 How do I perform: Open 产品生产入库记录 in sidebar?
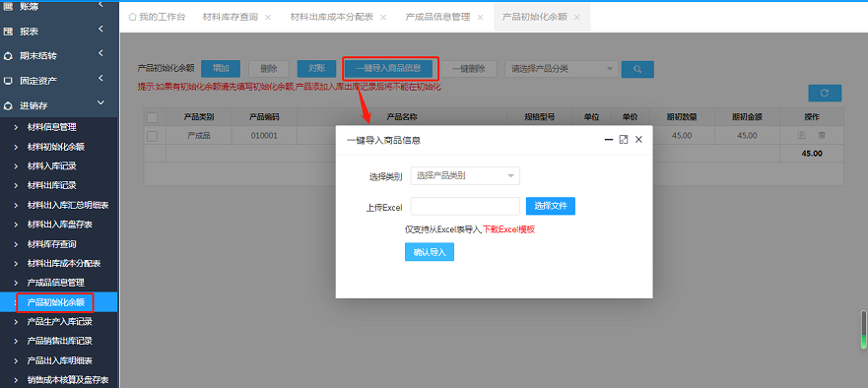coord(59,322)
